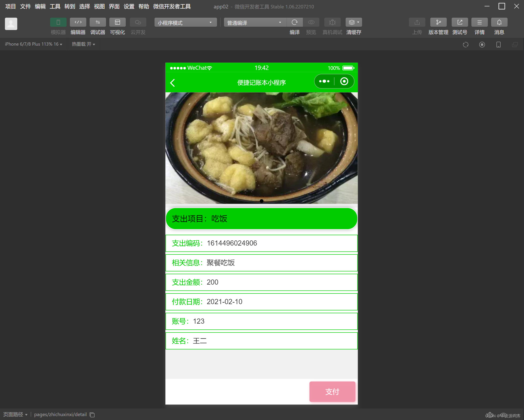Click the 编译 compile icon
This screenshot has height=420, width=524.
(x=294, y=22)
